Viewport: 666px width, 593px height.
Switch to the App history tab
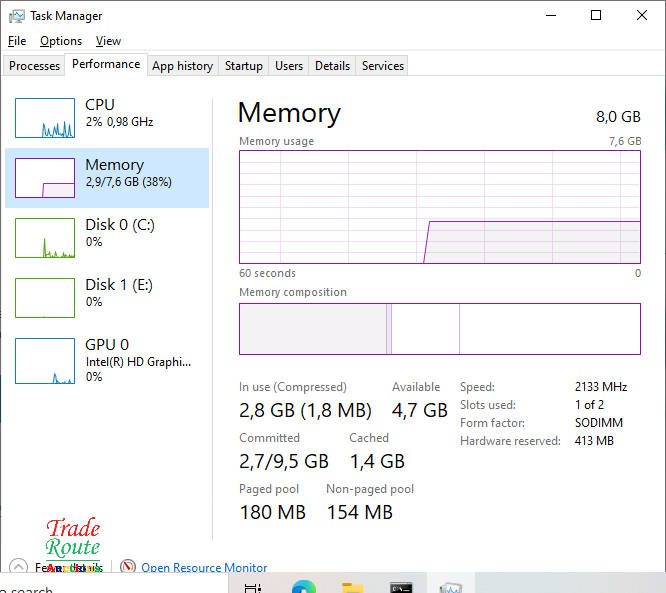(x=182, y=66)
